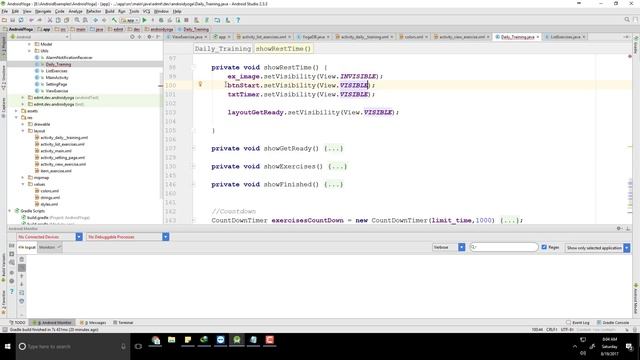Click the yellow light bulb intention icon
640x360 pixels.
tap(200, 84)
